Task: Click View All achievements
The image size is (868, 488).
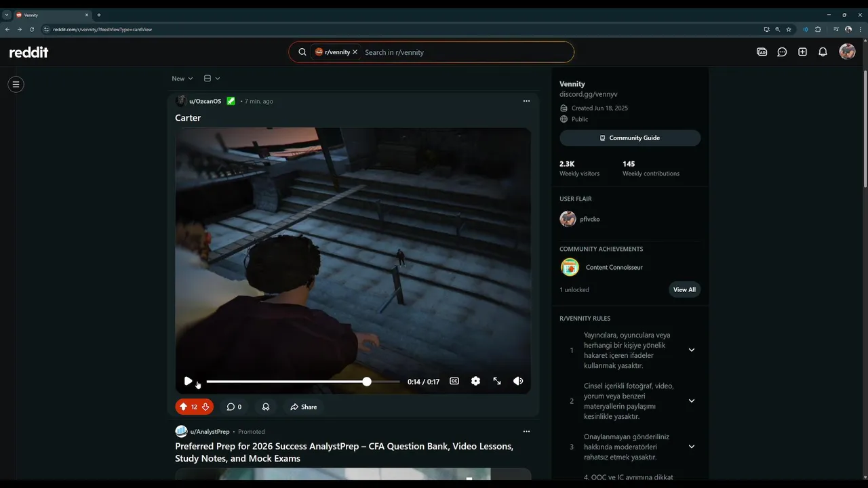Action: [x=684, y=289]
